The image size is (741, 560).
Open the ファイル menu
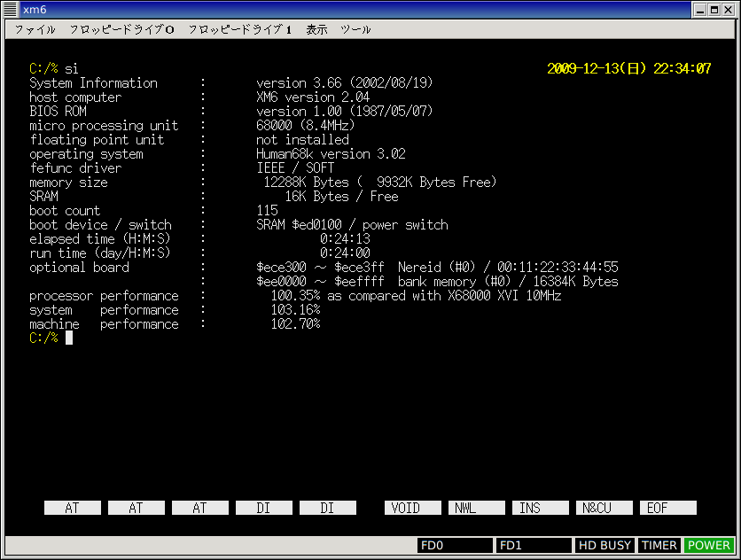[x=35, y=30]
